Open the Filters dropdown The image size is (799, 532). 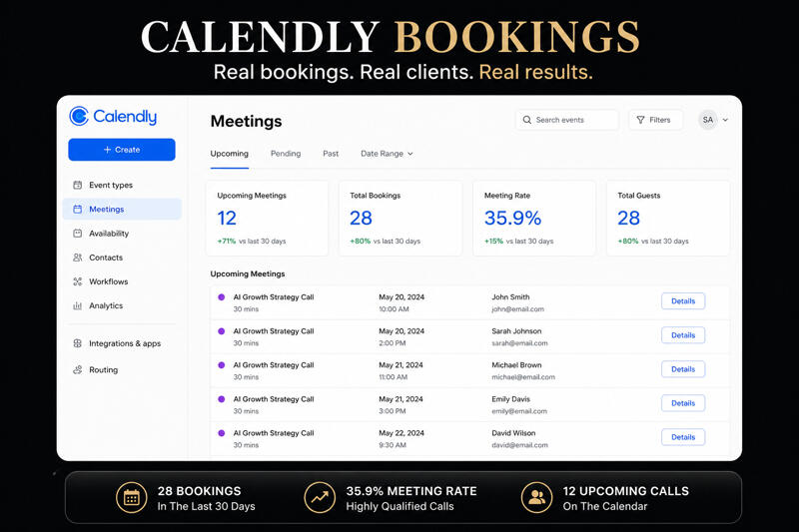click(x=654, y=120)
